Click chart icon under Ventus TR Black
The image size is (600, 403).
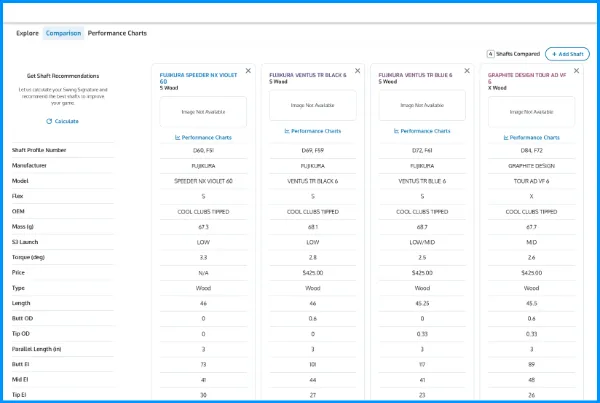coord(286,131)
